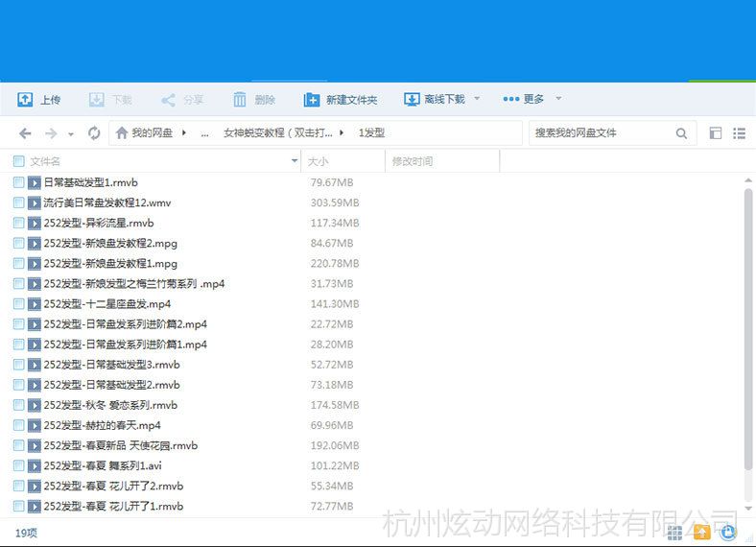Click 女神蜕变教程 folder in the breadcrumb
Image resolution: width=756 pixels, height=547 pixels.
point(277,132)
